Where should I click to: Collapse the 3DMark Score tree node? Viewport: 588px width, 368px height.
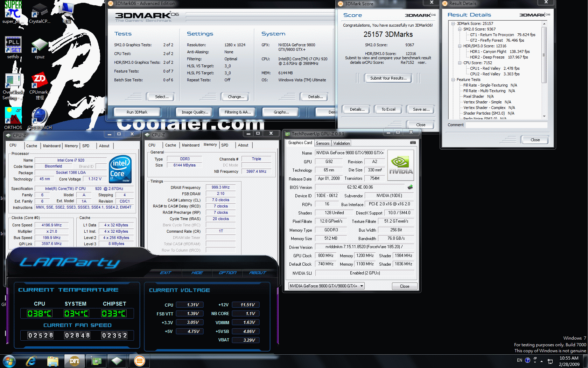tap(453, 23)
